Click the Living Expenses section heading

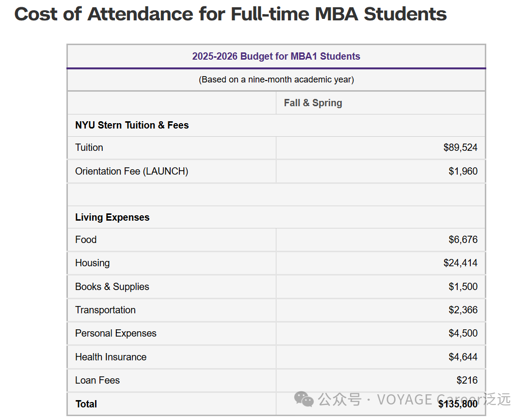click(112, 217)
